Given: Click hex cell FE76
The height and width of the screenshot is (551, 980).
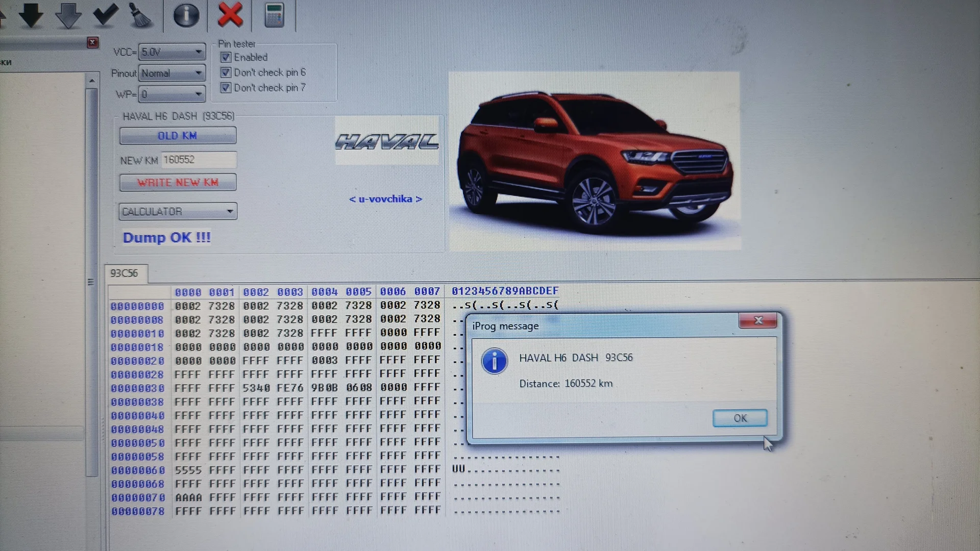Looking at the screenshot, I should [290, 388].
